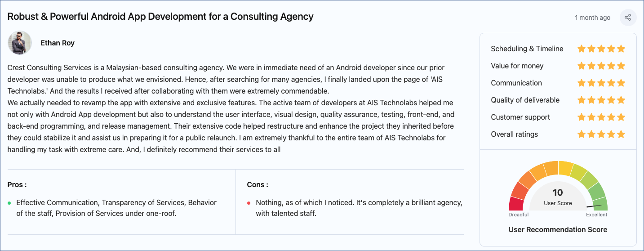The width and height of the screenshot is (644, 251).
Task: Click the User Recommendation Score label
Action: pos(558,229)
